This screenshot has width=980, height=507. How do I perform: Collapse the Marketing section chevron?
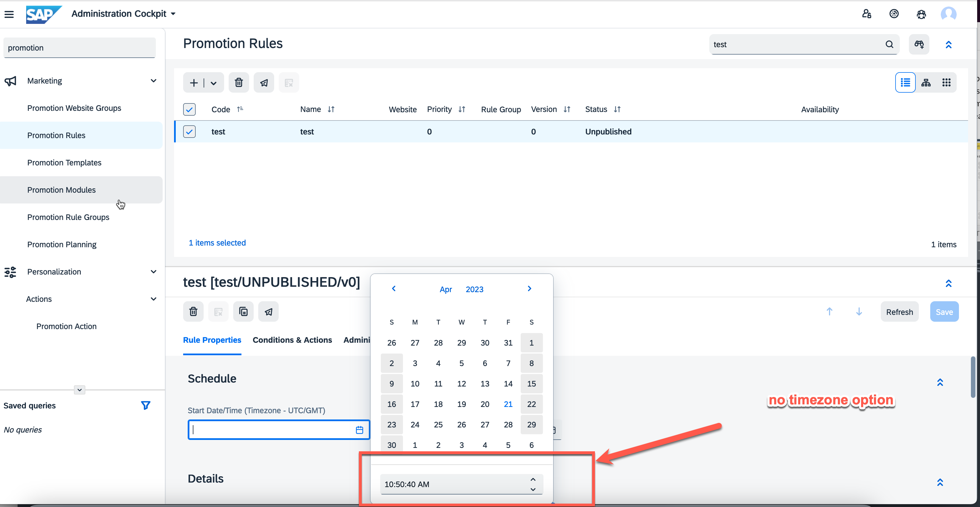(x=153, y=81)
